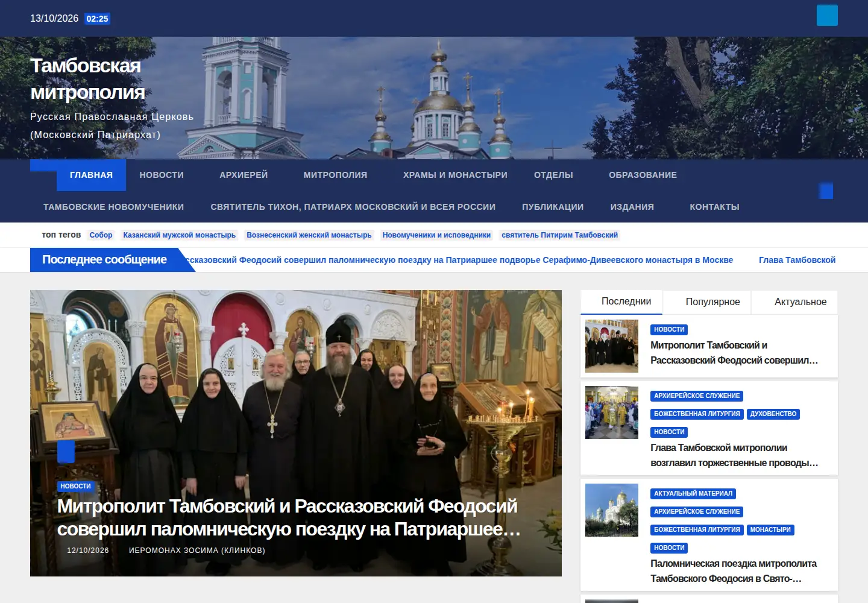Go to the НОВОСТИ menu section
Viewport: 868px width, 603px height.
pos(162,175)
